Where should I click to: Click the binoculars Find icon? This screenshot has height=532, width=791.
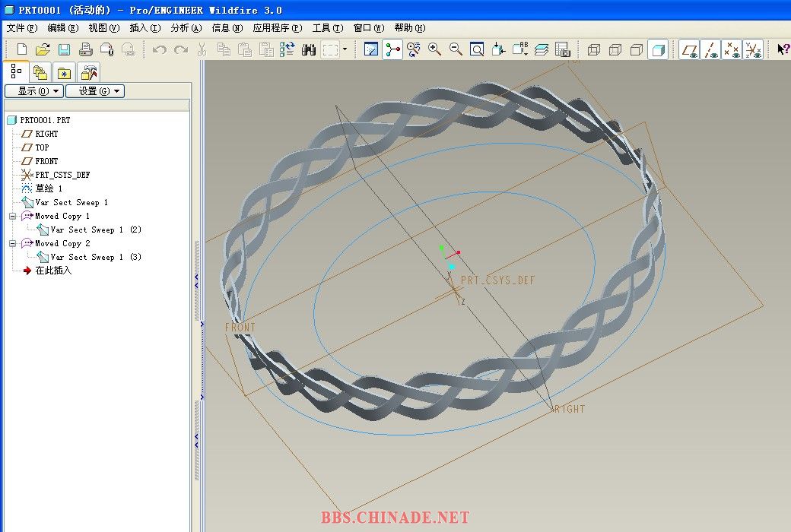(309, 49)
